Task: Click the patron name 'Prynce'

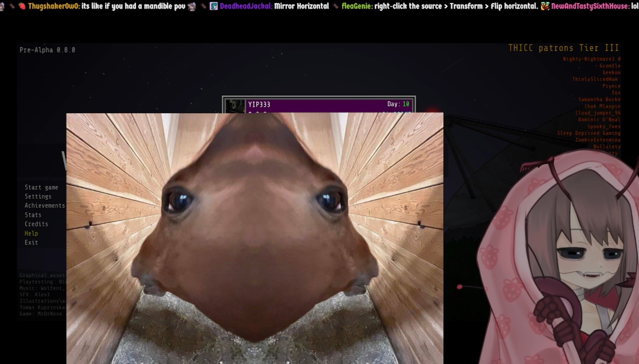Action: tap(611, 86)
